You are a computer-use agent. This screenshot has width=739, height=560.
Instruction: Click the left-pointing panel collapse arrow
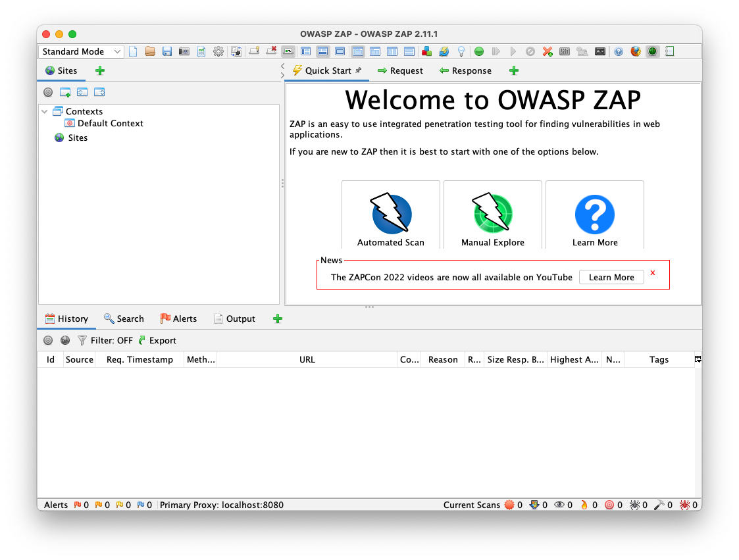[x=282, y=66]
